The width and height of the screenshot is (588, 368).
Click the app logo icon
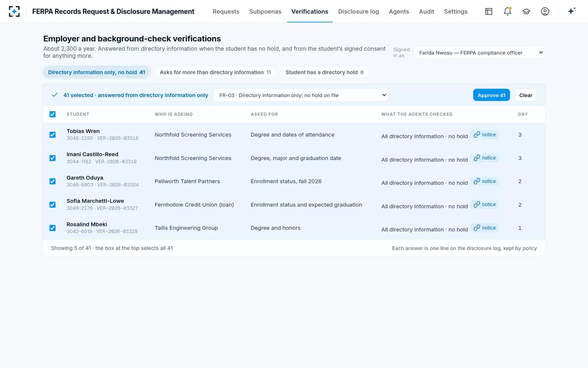click(14, 11)
